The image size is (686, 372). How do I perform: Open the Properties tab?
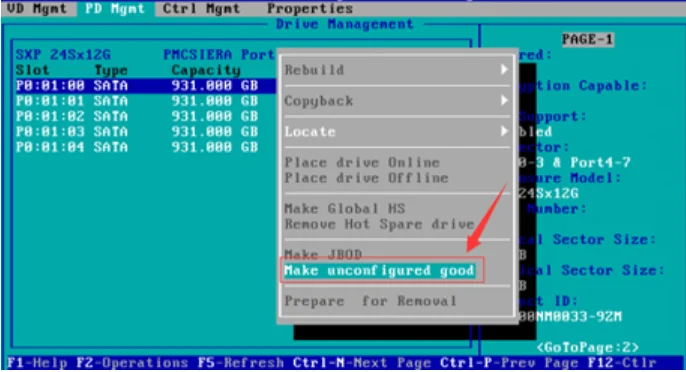[310, 8]
